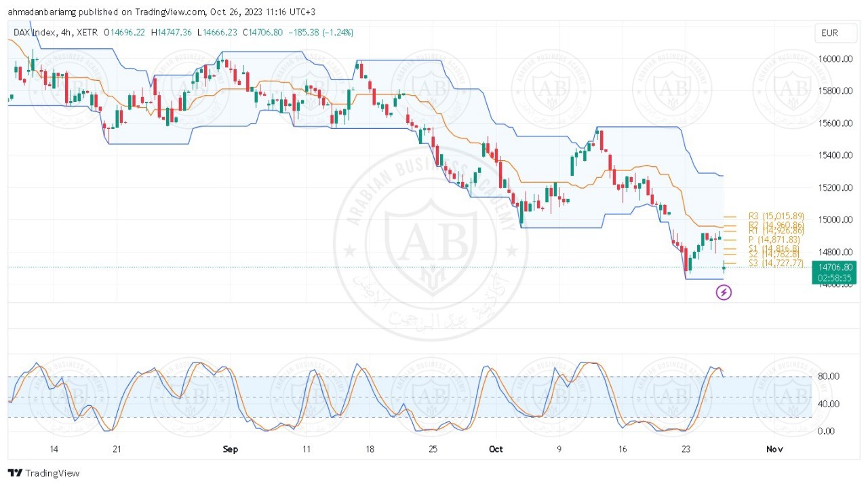Click the 40.00 stochastic level label
The image size is (868, 486).
829,404
